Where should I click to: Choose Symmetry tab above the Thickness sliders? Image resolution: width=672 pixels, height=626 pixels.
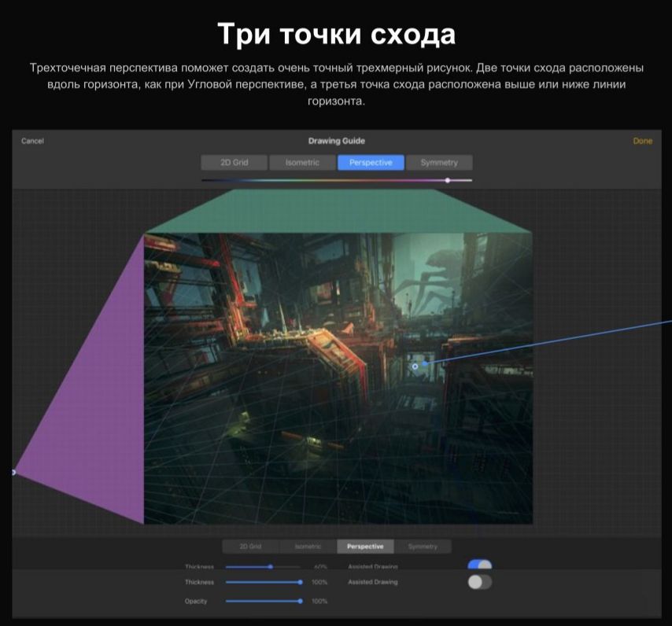point(423,547)
